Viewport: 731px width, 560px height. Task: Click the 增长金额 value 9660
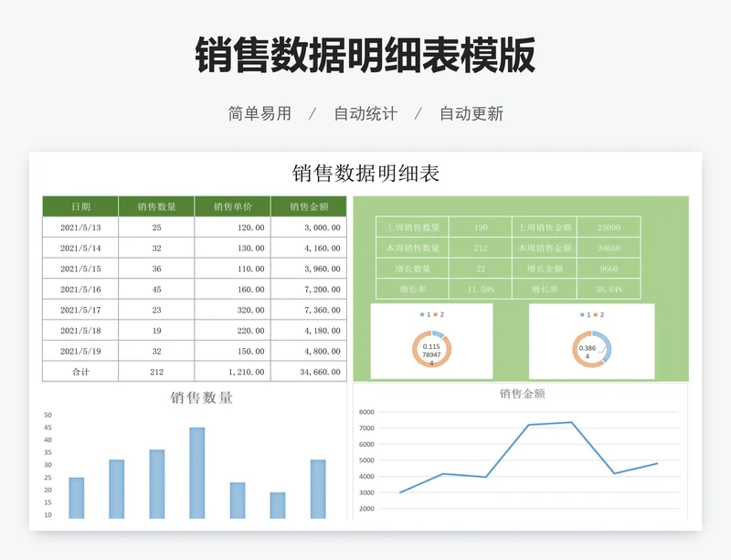[609, 269]
